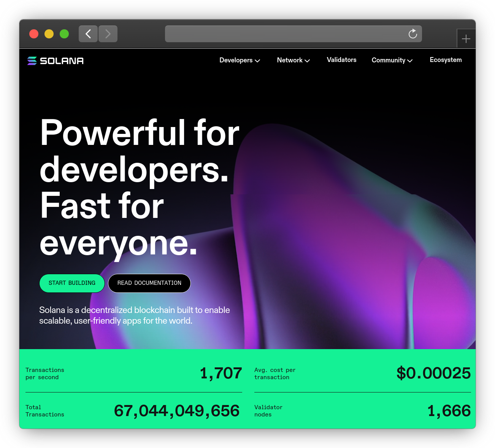Close the window with the red button
The width and height of the screenshot is (495, 448).
tap(34, 34)
